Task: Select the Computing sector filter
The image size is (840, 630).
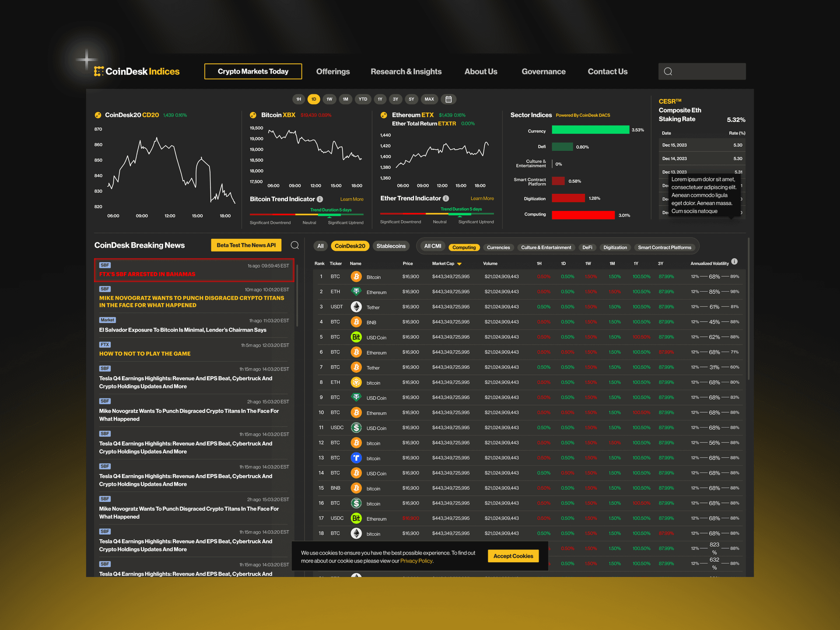Action: (x=464, y=248)
